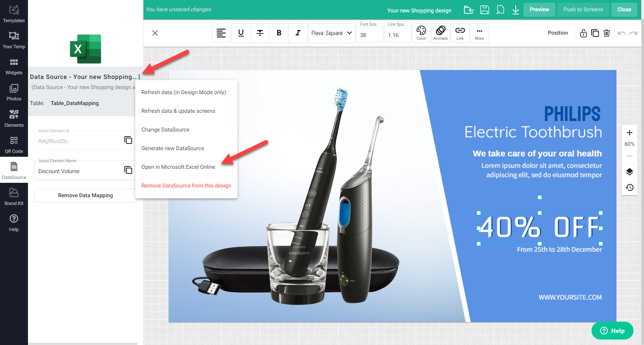Click the Animate icon in toolbar

[x=440, y=33]
